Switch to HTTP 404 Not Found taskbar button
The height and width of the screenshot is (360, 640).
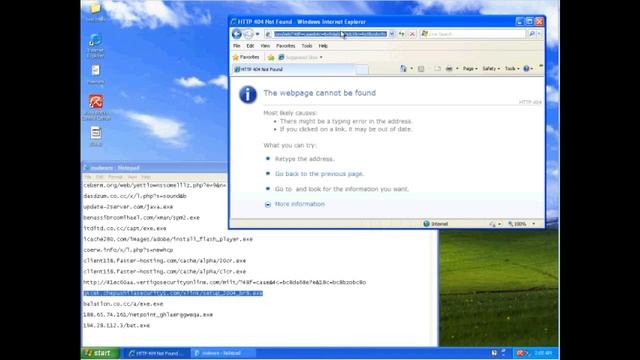(156, 353)
